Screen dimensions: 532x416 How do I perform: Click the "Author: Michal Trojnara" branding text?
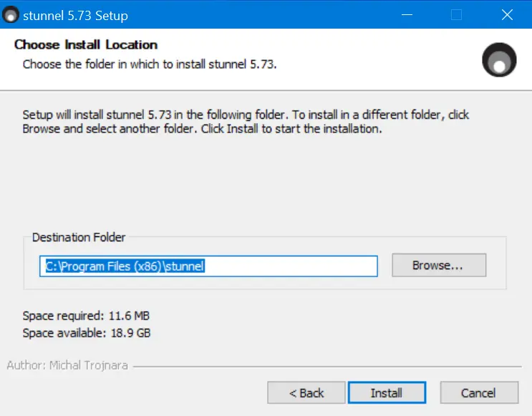[67, 365]
